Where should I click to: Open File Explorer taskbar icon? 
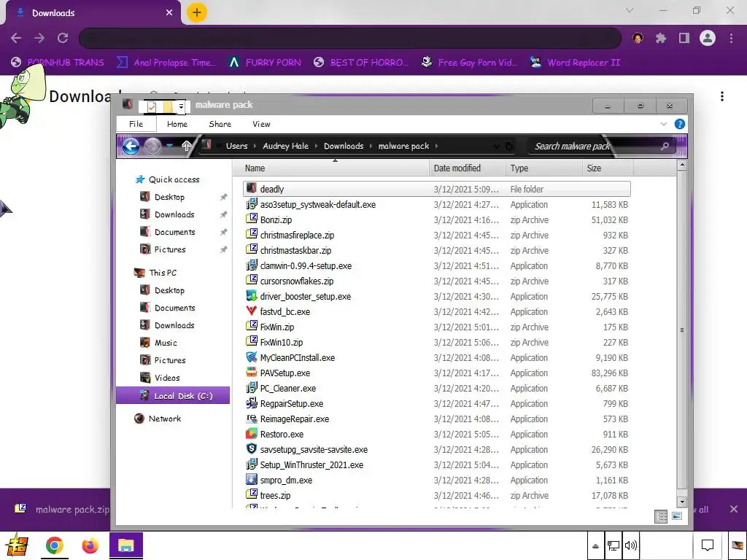pyautogui.click(x=125, y=545)
